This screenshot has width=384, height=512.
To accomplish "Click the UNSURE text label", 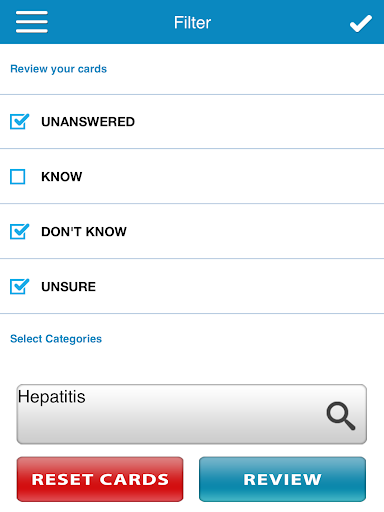I will click(x=69, y=287).
